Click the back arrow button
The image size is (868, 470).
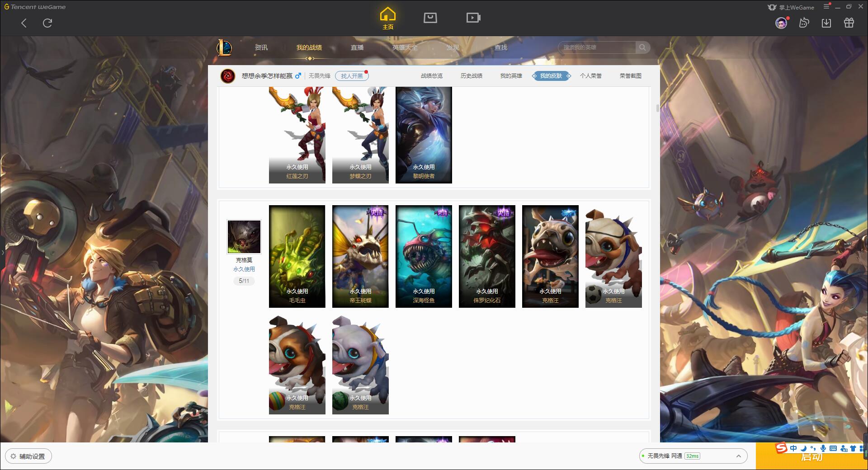tap(24, 23)
